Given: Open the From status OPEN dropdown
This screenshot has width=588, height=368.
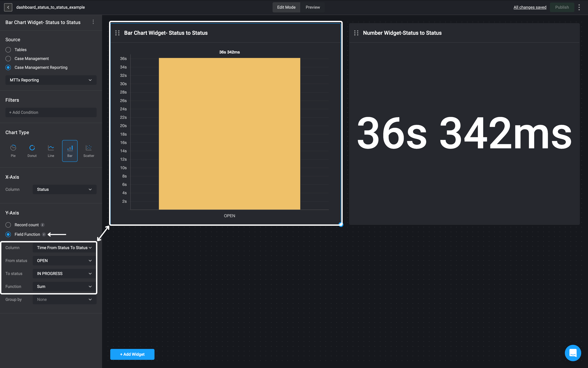Looking at the screenshot, I should (65, 261).
